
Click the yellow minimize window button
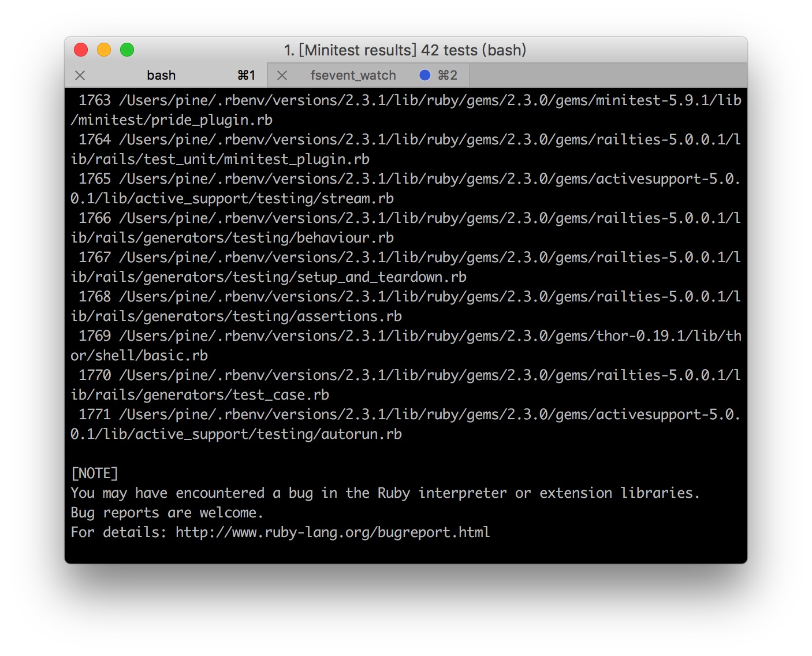[x=104, y=50]
